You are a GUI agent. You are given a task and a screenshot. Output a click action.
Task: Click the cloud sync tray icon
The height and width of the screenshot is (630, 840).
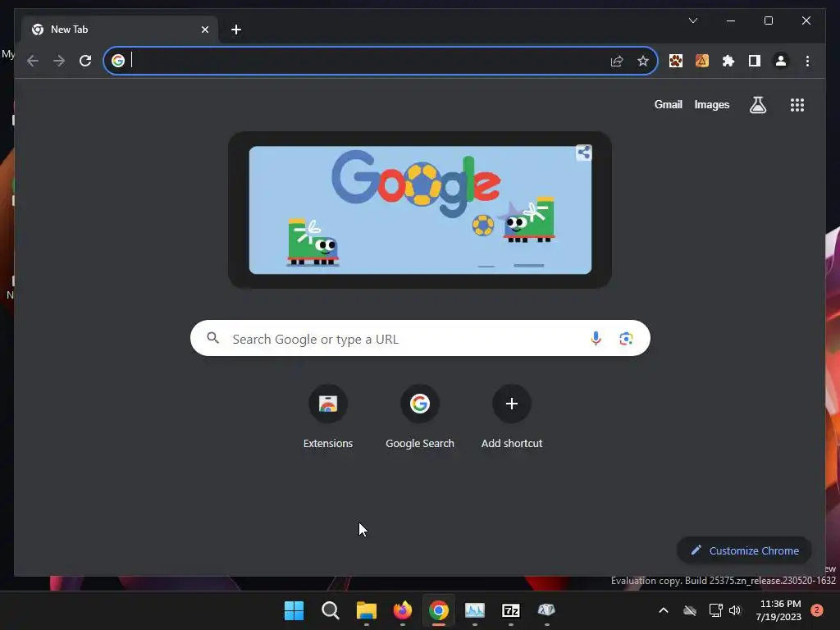pos(689,610)
